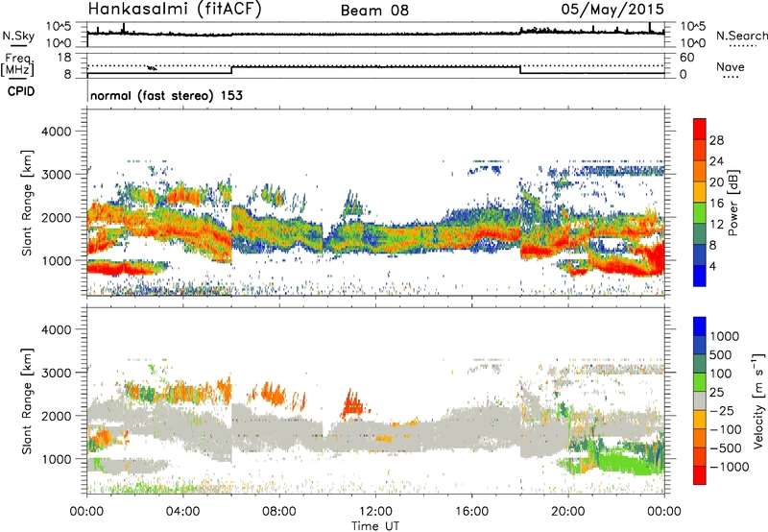Click the 1000 tick on the velocity panel axis
The image size is (768, 532).
pyautogui.click(x=56, y=459)
